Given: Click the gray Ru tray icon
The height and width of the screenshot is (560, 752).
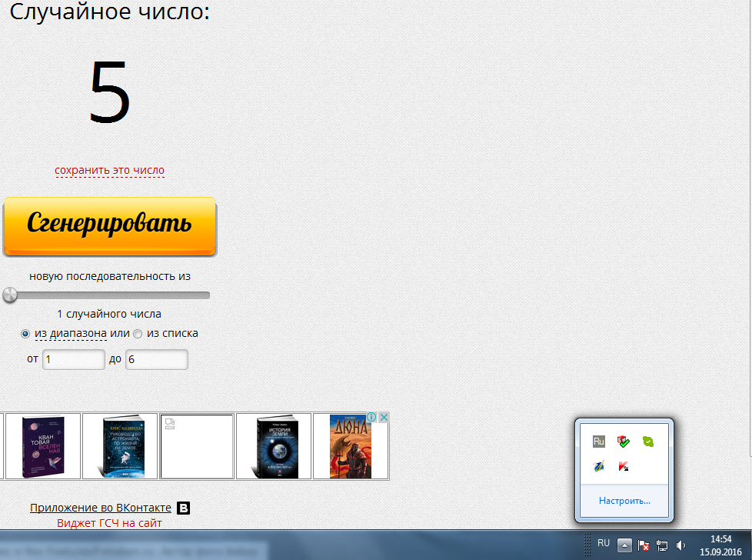Looking at the screenshot, I should (x=599, y=442).
